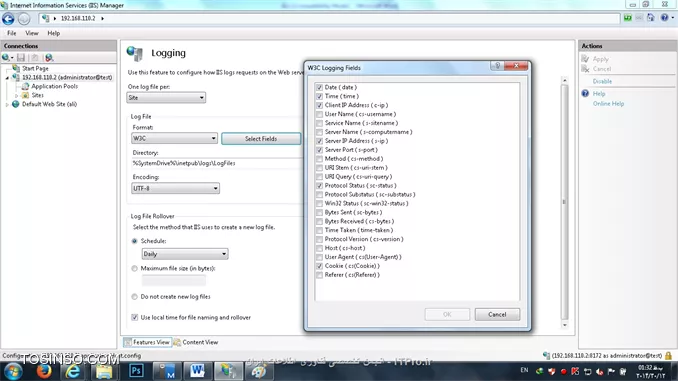Open Windows Explorer folder in taskbar
This screenshot has height=381, width=678.
[104, 371]
